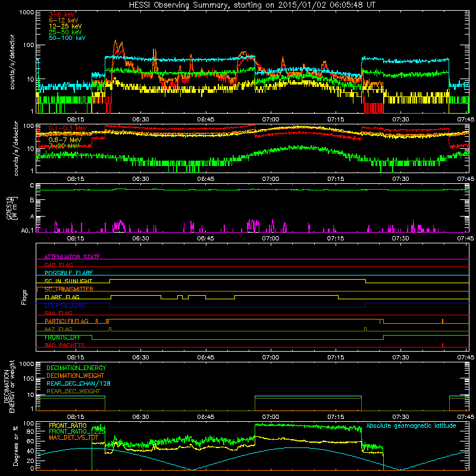Viewport: 476px width, 476px height.
Task: Select the REAR_DEC_WEIGHT legend label
Action: (x=73, y=392)
